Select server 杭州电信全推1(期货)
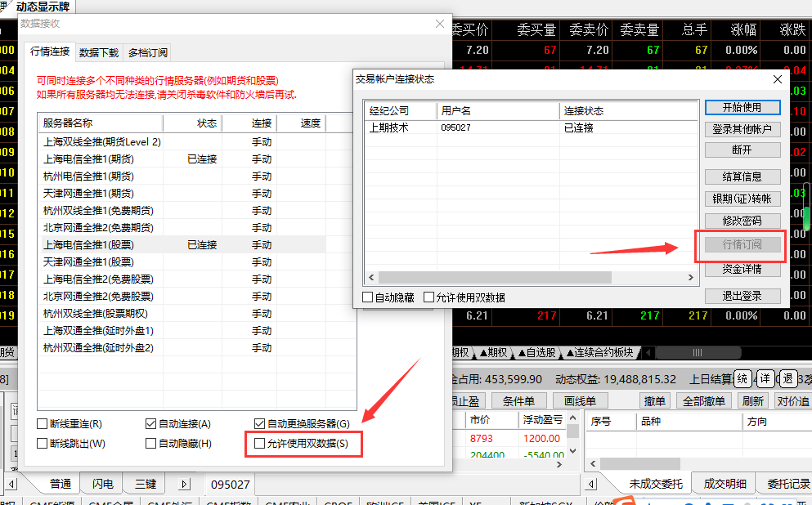 [182, 176]
